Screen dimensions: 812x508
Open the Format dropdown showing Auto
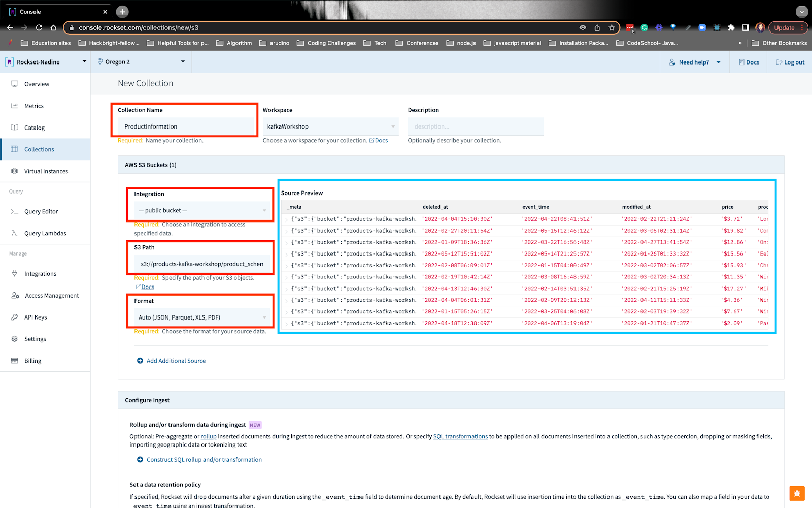click(x=201, y=317)
